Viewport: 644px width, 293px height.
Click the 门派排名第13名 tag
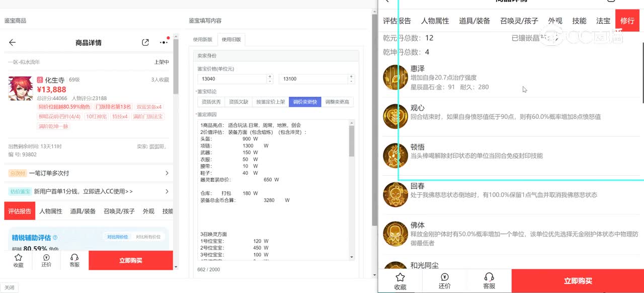click(x=114, y=107)
